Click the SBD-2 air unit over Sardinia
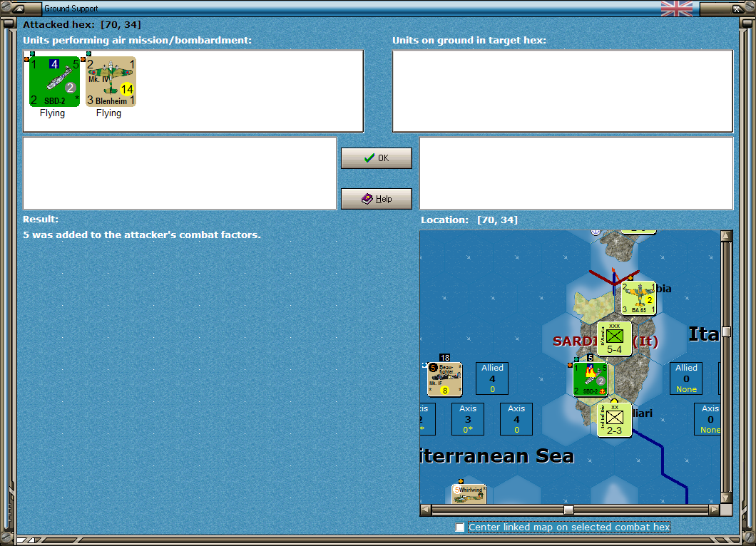The height and width of the screenshot is (546, 756). [591, 378]
